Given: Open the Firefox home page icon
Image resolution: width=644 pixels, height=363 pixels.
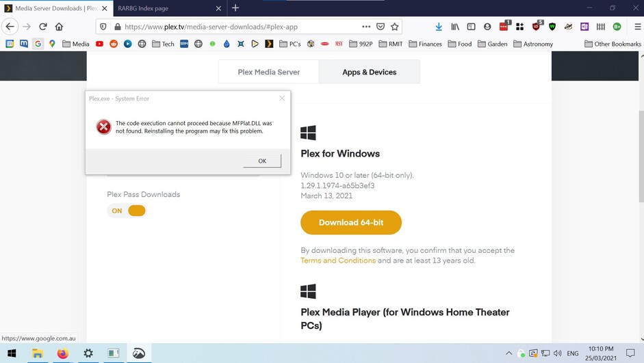Looking at the screenshot, I should coord(59,27).
